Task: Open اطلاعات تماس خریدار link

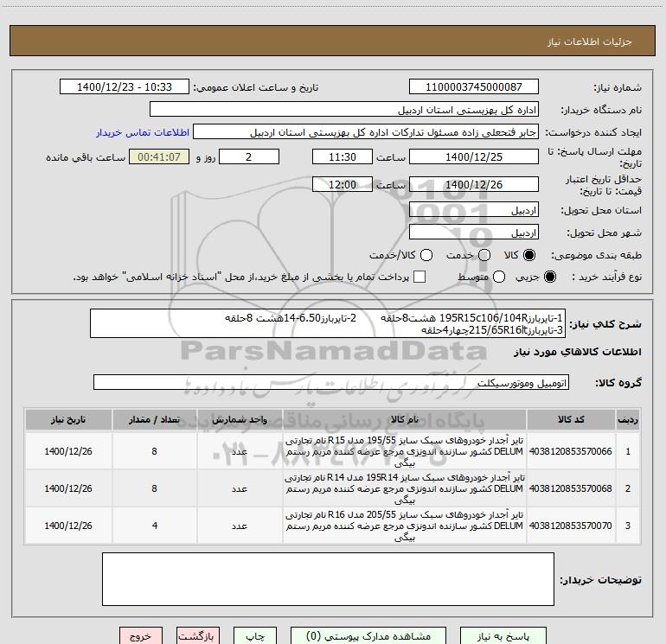Action: pyautogui.click(x=143, y=132)
